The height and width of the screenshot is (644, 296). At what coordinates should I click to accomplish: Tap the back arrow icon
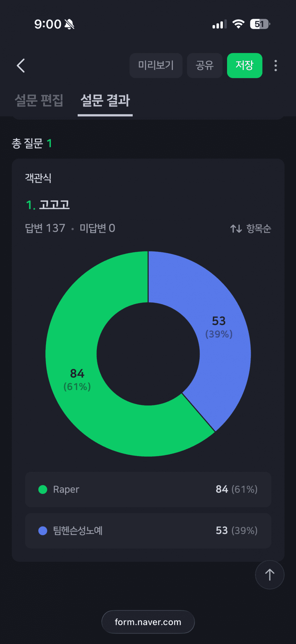[x=21, y=65]
